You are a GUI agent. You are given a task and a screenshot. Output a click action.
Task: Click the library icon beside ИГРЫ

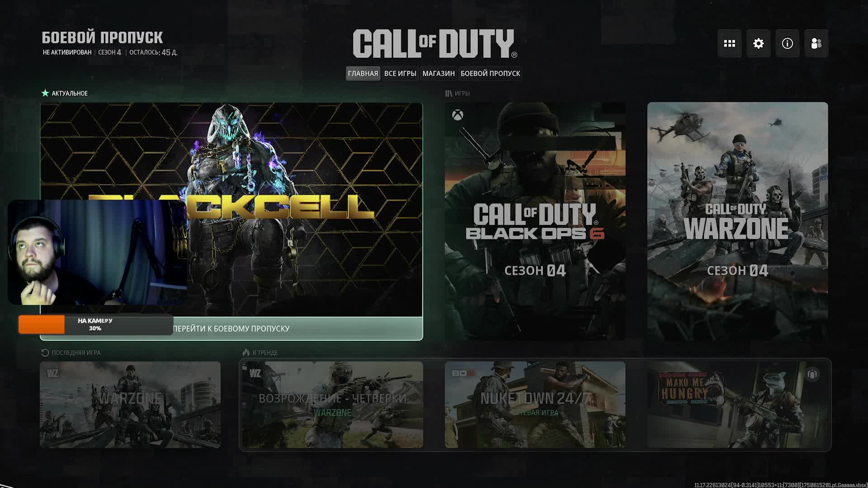click(448, 93)
